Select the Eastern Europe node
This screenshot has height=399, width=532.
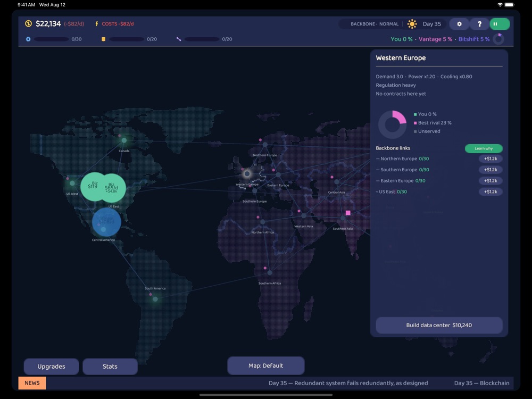click(x=278, y=174)
